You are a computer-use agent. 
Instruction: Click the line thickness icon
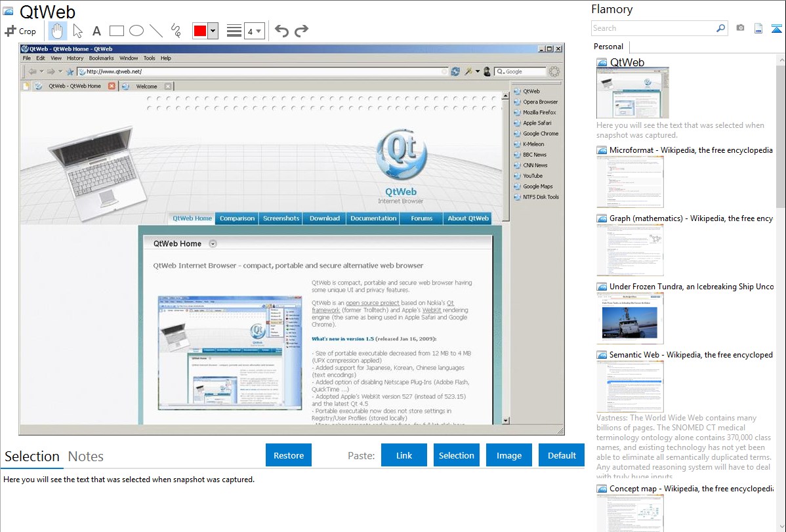click(234, 31)
